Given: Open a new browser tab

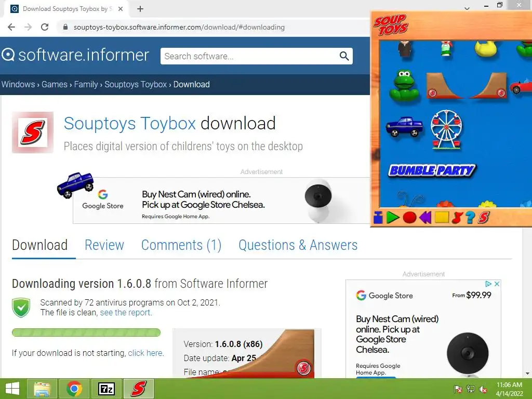Looking at the screenshot, I should click(140, 9).
